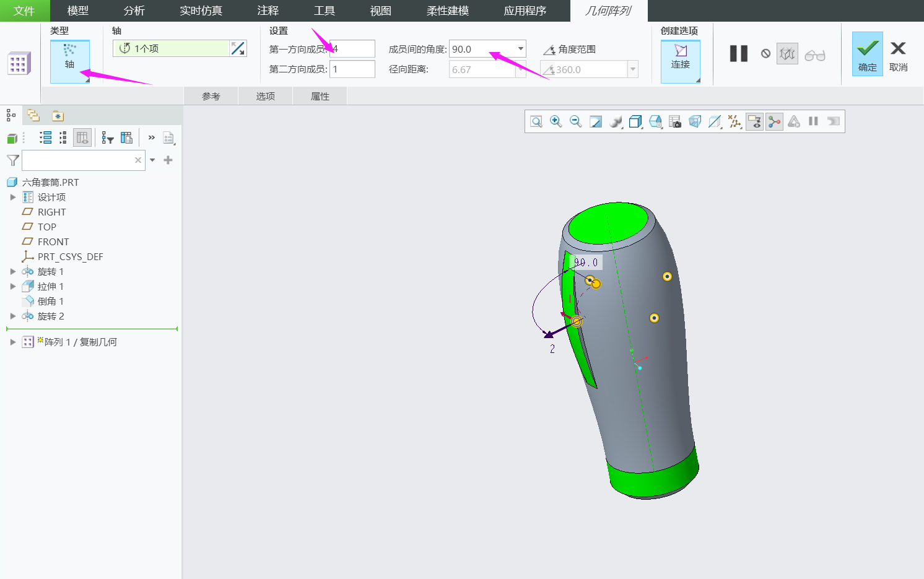Click the expand-all tree list icon
The width and height of the screenshot is (924, 579).
point(45,137)
